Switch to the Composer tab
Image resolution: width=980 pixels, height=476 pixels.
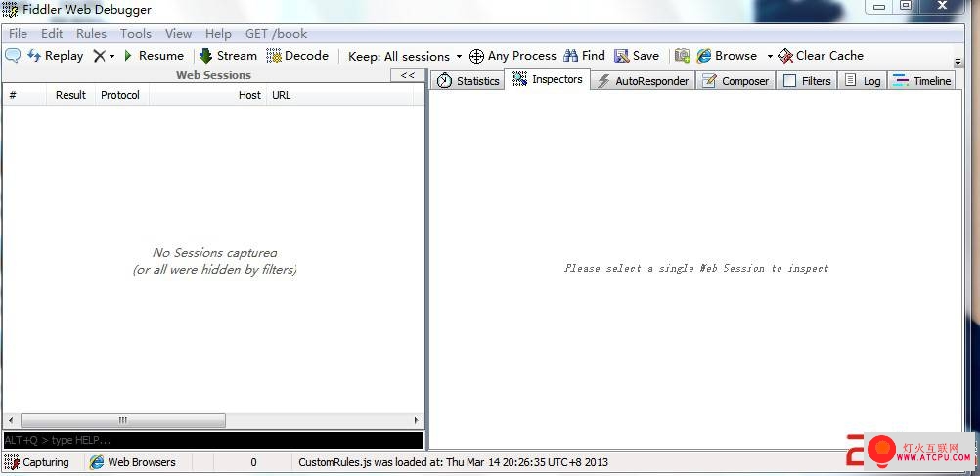click(735, 80)
